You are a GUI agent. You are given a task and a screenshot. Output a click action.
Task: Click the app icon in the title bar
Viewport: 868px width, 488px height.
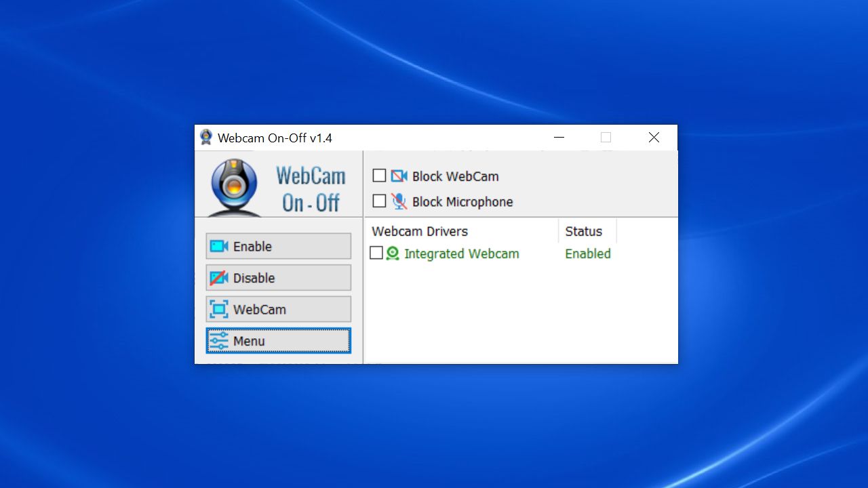(x=206, y=138)
